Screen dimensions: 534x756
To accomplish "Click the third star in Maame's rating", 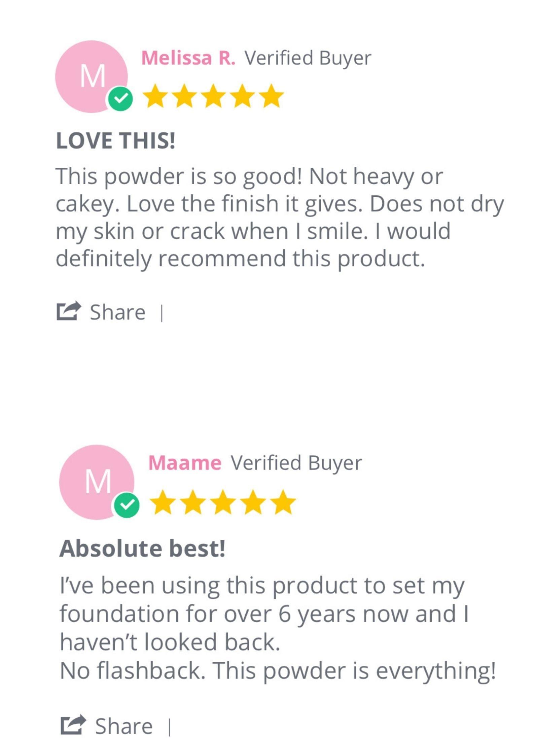I will coord(223,502).
